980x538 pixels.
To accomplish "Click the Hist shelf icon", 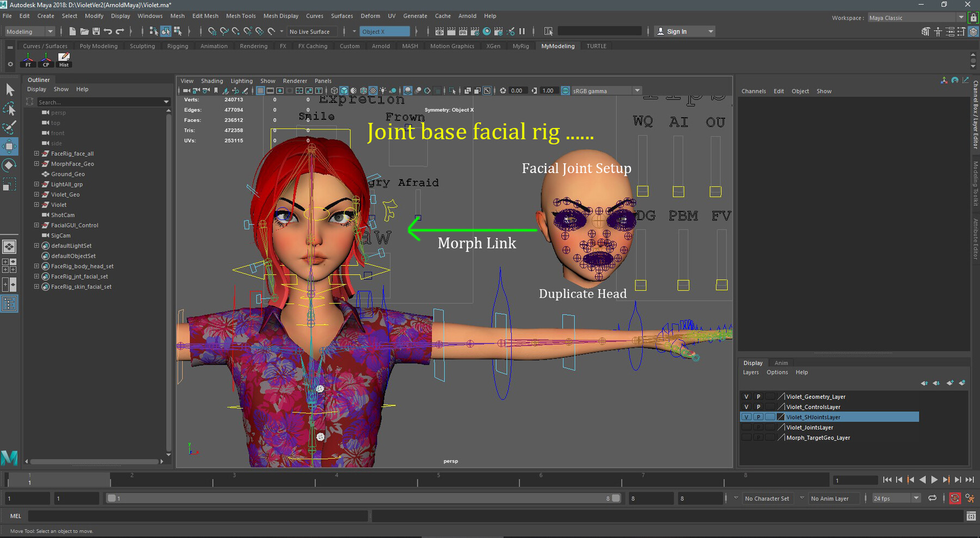I will [64, 60].
